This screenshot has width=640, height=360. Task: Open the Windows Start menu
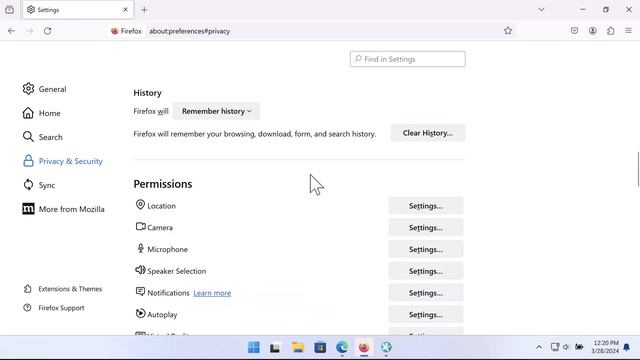click(x=253, y=347)
